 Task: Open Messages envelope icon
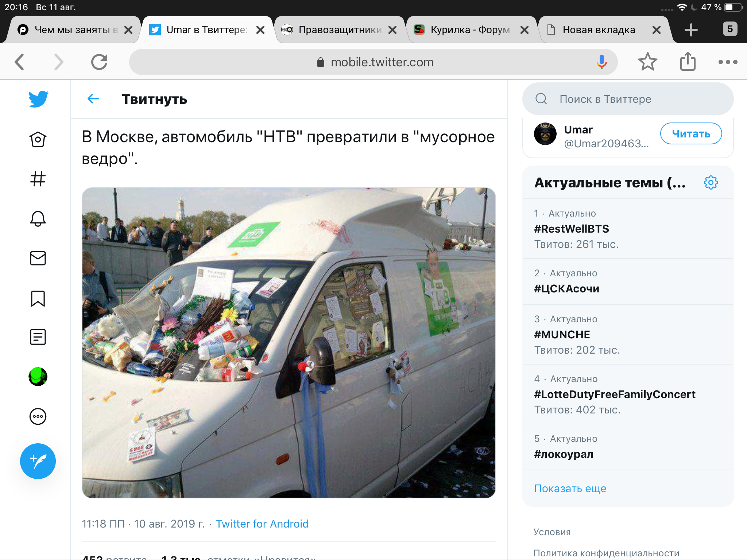click(x=38, y=258)
